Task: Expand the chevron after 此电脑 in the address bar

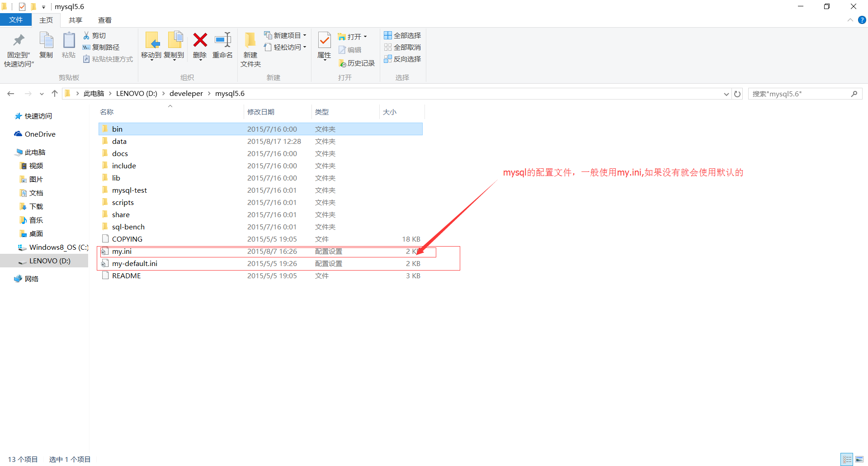Action: click(110, 94)
